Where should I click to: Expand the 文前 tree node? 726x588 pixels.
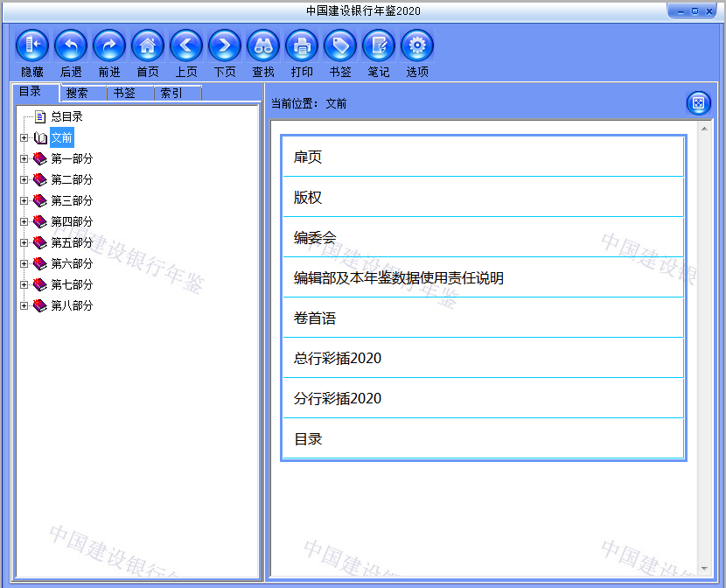[x=24, y=138]
